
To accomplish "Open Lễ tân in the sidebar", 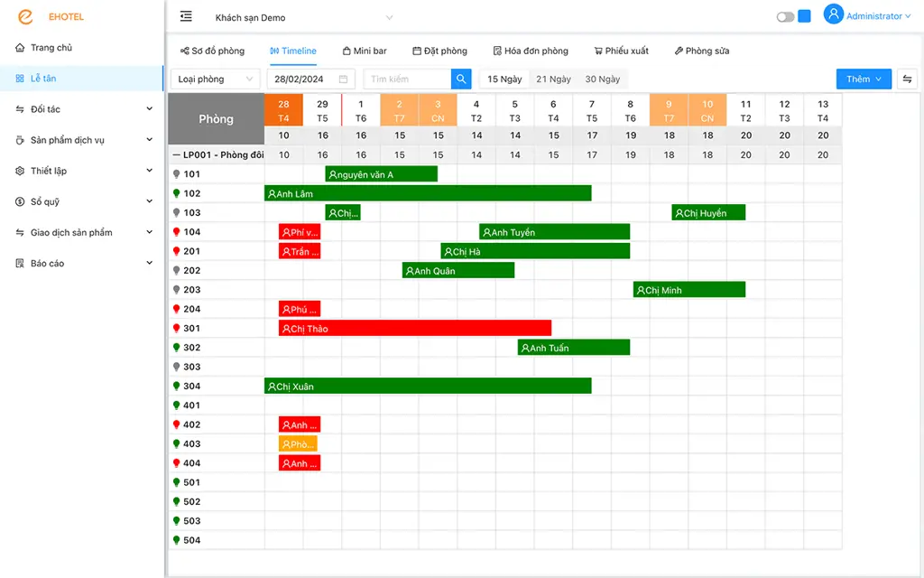I will coord(82,79).
